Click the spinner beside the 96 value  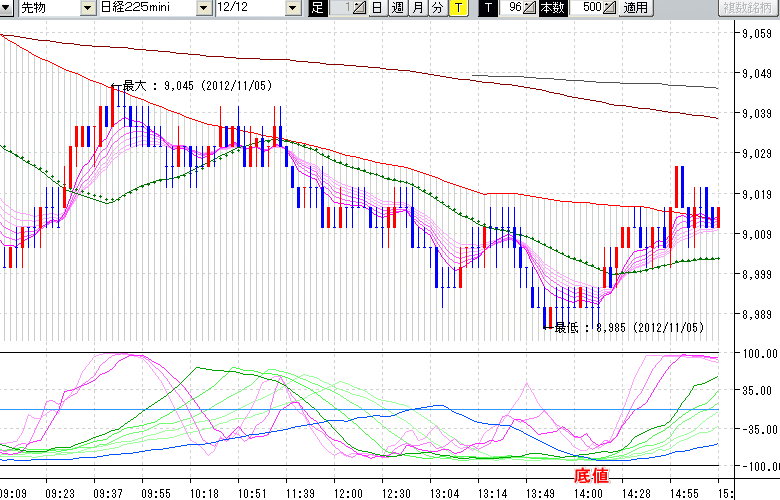pyautogui.click(x=530, y=8)
